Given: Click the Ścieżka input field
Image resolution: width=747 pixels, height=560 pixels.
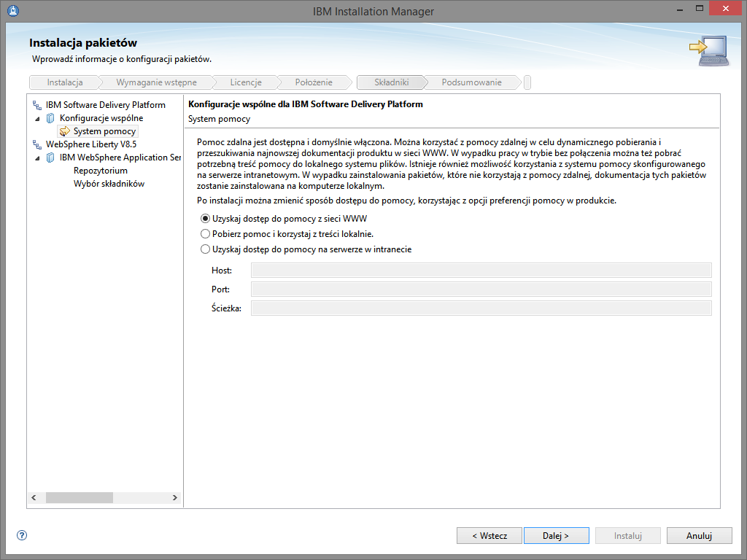Looking at the screenshot, I should pyautogui.click(x=481, y=308).
